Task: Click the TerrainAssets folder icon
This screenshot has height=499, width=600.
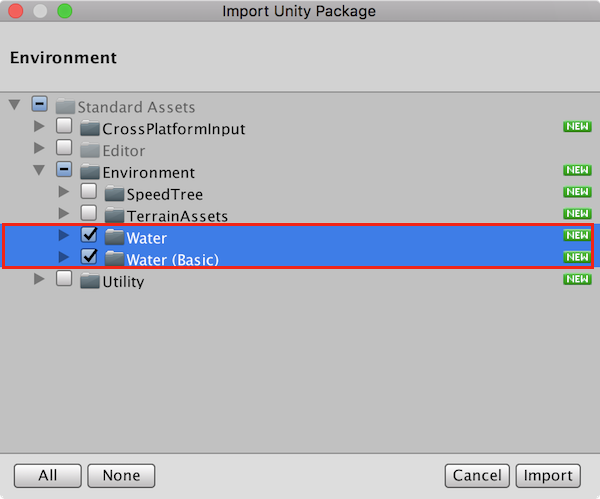Action: (113, 215)
